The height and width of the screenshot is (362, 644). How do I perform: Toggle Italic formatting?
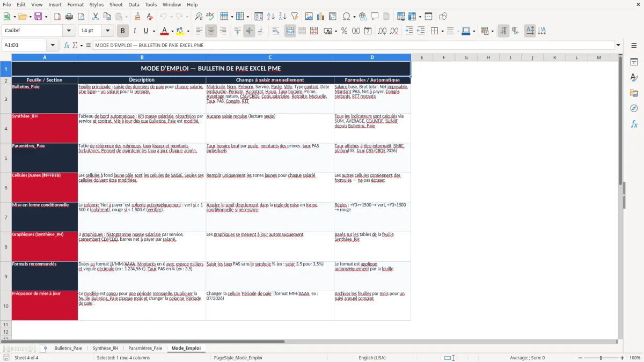point(134,31)
